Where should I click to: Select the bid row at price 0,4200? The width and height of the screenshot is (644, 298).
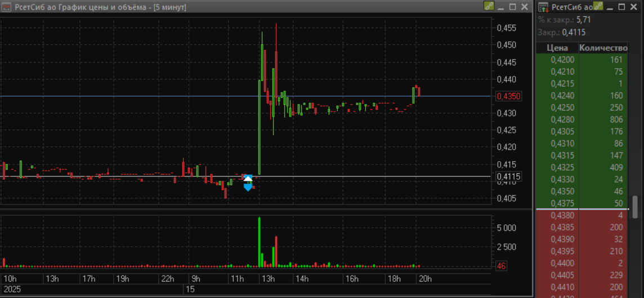click(x=582, y=60)
